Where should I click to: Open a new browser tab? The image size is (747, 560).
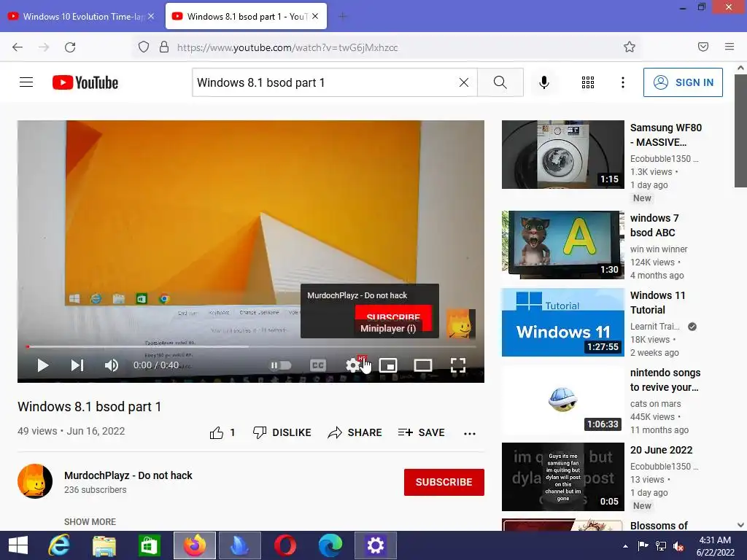pyautogui.click(x=342, y=16)
